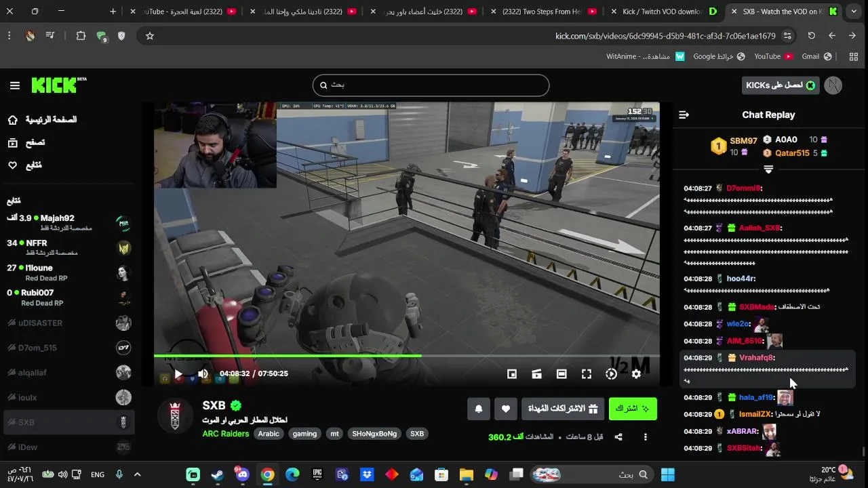This screenshot has width=868, height=488.
Task: Click hoo44r username in chat
Action: (x=741, y=279)
